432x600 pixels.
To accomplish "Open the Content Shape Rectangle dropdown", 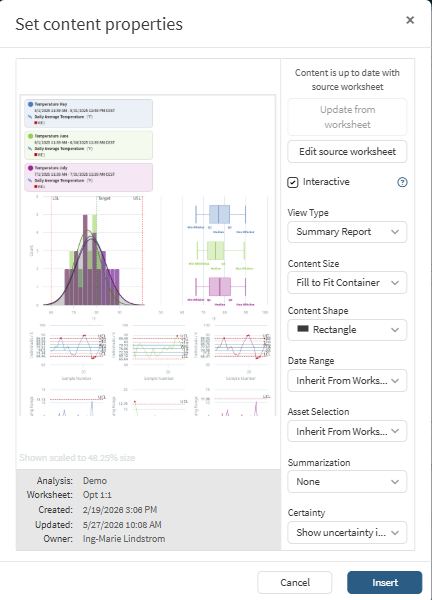I will (347, 329).
